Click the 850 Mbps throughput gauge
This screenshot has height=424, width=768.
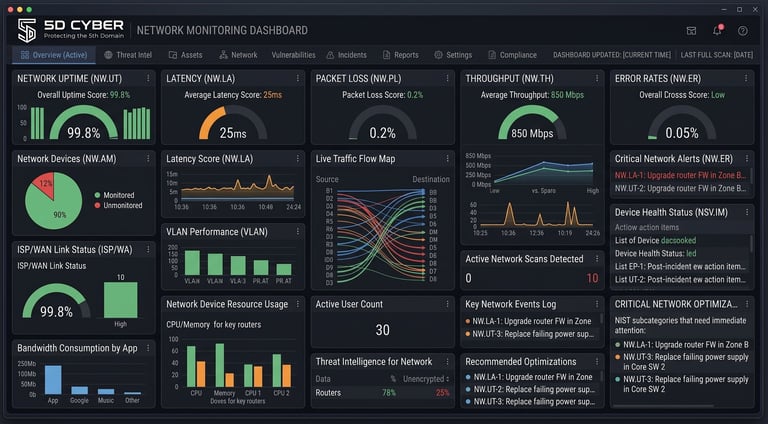[x=532, y=124]
